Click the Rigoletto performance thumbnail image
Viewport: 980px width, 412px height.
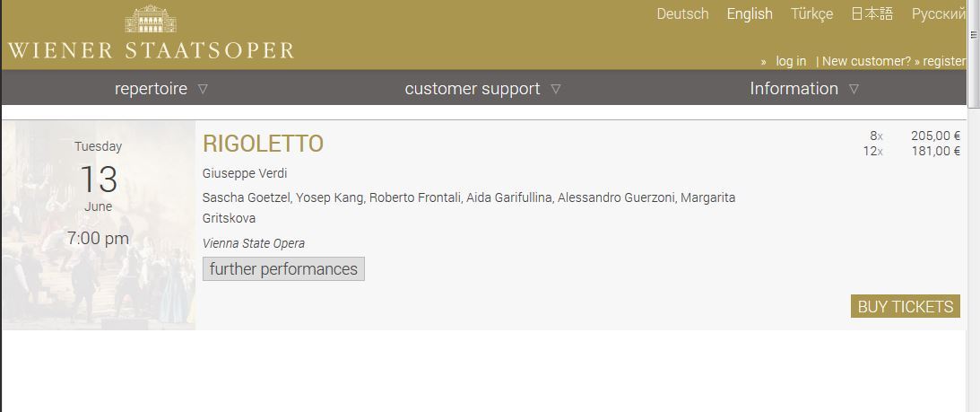point(98,225)
